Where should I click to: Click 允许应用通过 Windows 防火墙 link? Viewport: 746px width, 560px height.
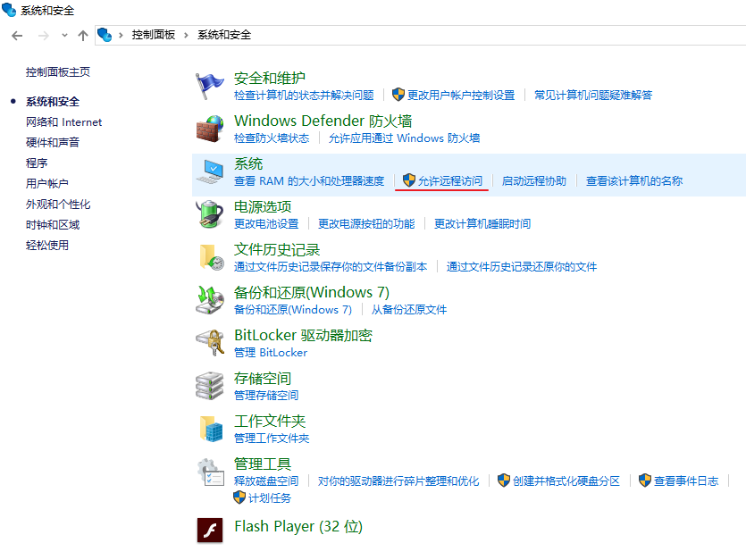pos(405,138)
